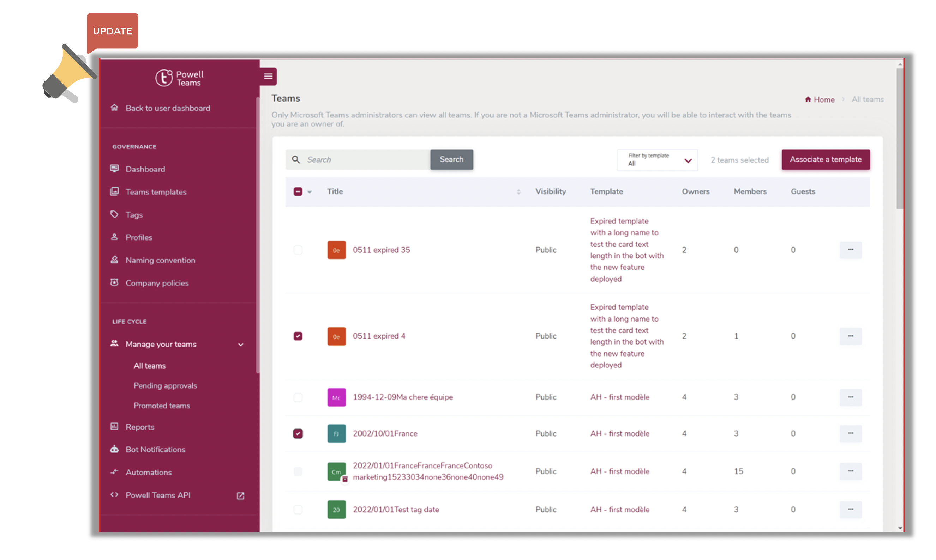Click the Naming convention icon
This screenshot has width=936, height=560.
click(114, 260)
